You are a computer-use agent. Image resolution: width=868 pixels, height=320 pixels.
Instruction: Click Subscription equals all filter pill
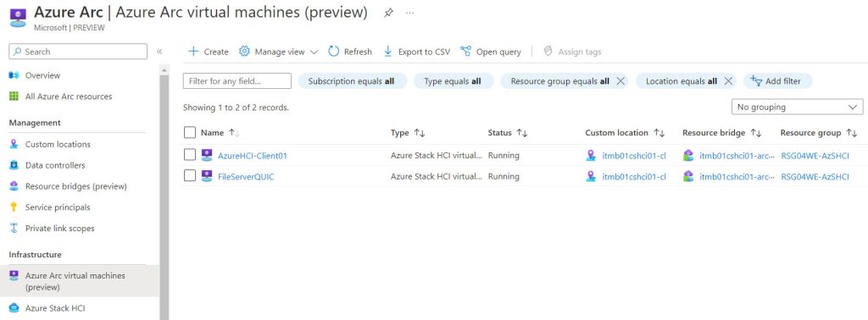(x=352, y=81)
